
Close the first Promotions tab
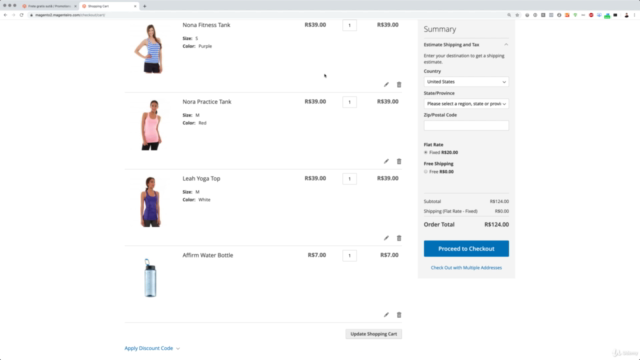pos(75,6)
